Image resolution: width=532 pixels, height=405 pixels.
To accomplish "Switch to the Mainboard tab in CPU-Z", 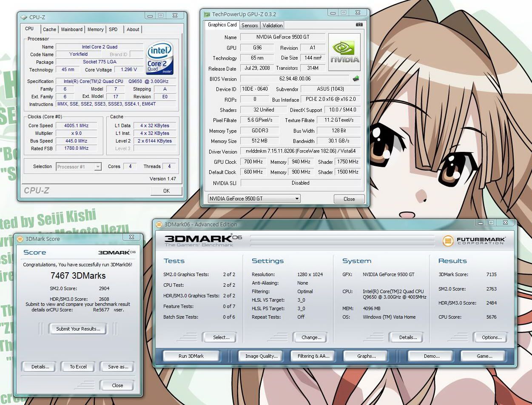I will pyautogui.click(x=71, y=29).
